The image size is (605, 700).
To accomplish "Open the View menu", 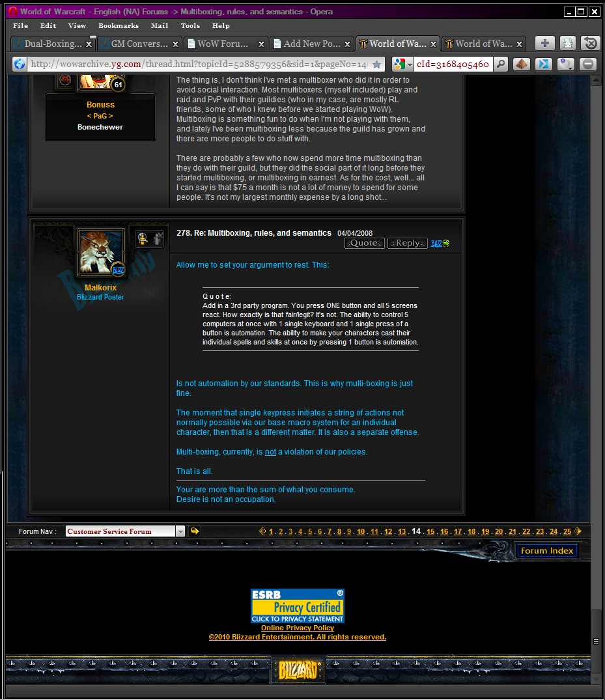I will 77,25.
